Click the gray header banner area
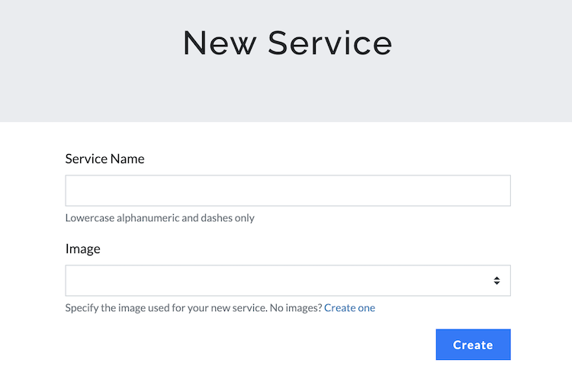 (x=92, y=92)
